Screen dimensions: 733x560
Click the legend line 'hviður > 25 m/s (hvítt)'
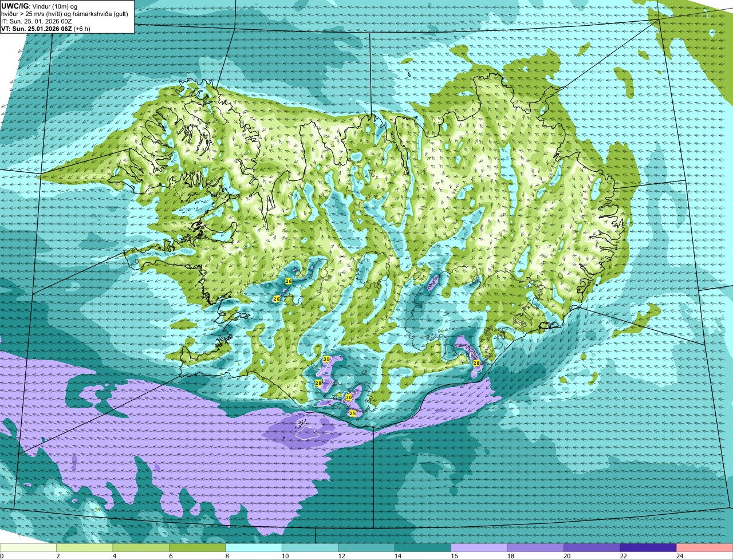[x=31, y=13]
